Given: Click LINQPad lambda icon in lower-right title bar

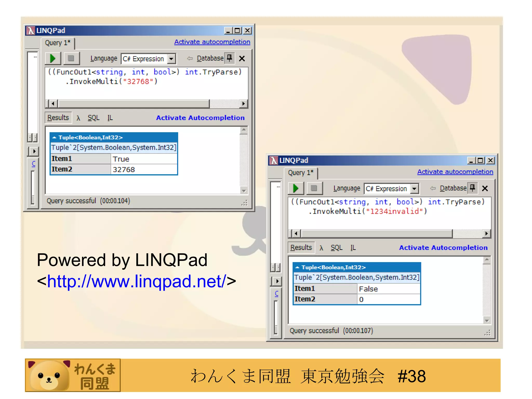Looking at the screenshot, I should (274, 160).
